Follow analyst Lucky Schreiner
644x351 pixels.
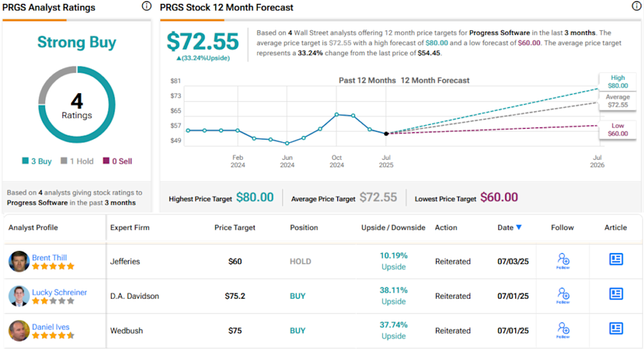pos(562,295)
